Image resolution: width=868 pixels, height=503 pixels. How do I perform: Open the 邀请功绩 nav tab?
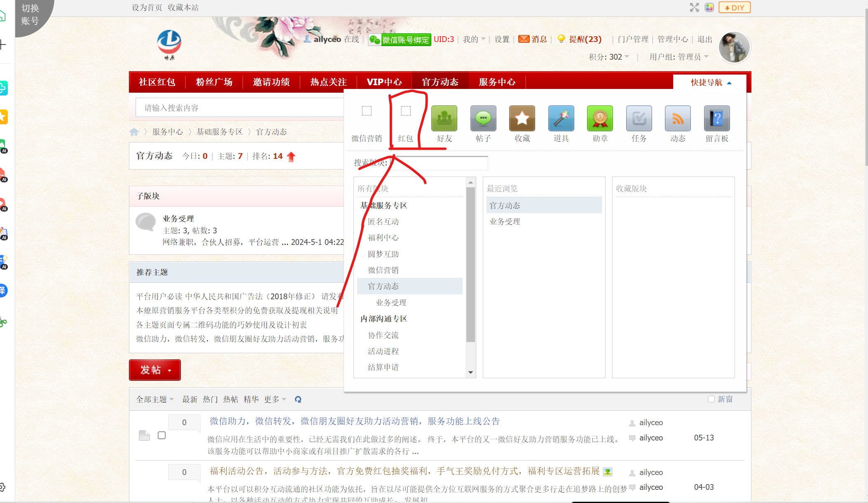[x=271, y=82]
